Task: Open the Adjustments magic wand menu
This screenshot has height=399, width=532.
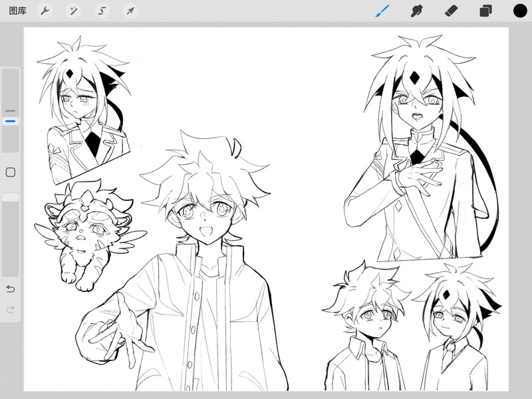Action: click(73, 11)
